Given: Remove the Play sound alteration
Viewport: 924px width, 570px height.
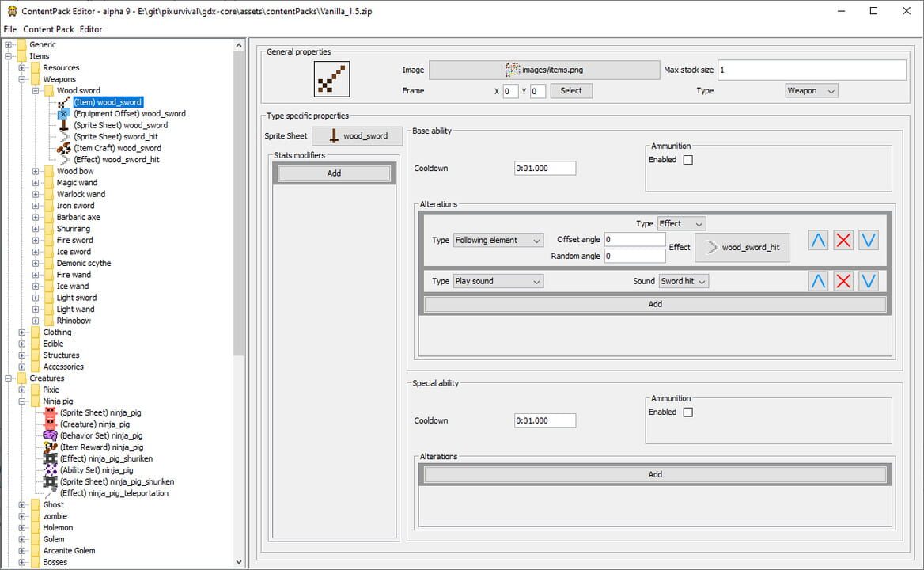Looking at the screenshot, I should pos(843,281).
